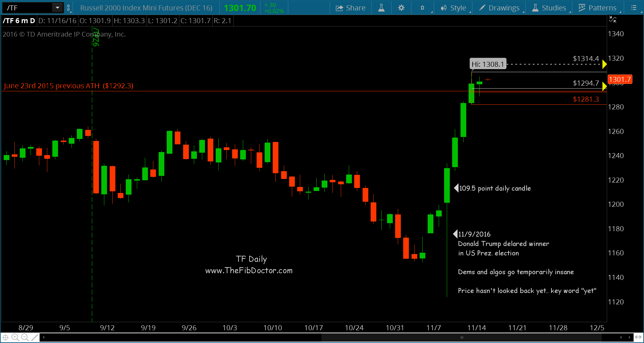Click the 11/9/2016 annotation text
The width and height of the screenshot is (644, 343).
click(x=474, y=234)
